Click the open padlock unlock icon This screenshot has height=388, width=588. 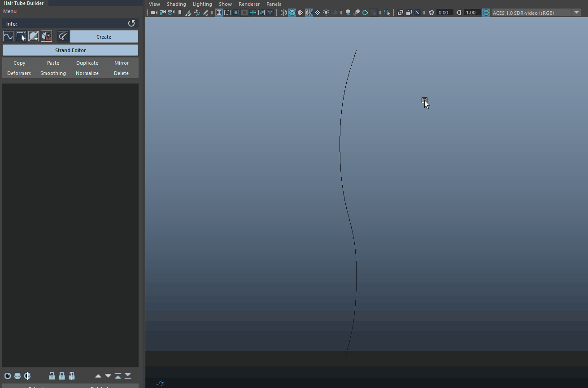pos(52,376)
